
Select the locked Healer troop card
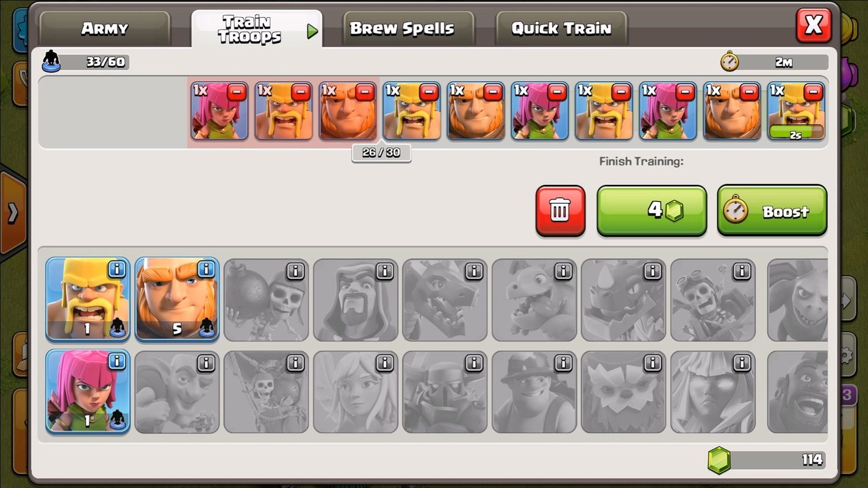355,392
